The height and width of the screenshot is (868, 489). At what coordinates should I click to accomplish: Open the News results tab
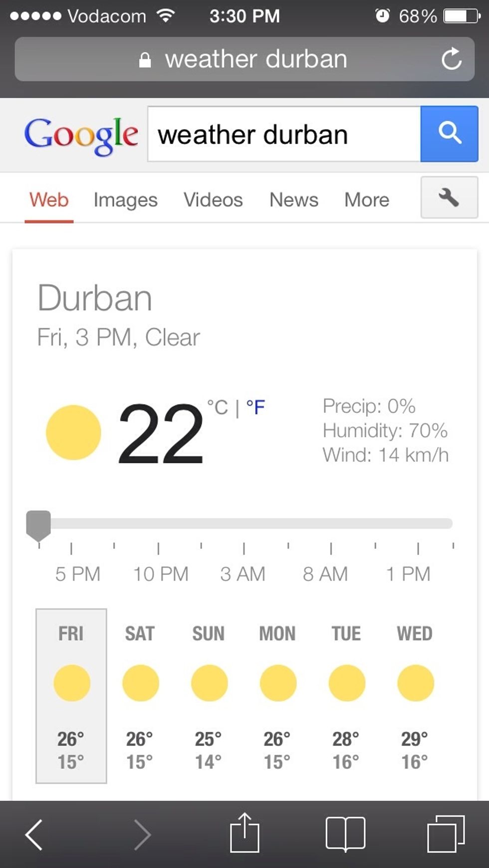click(294, 200)
